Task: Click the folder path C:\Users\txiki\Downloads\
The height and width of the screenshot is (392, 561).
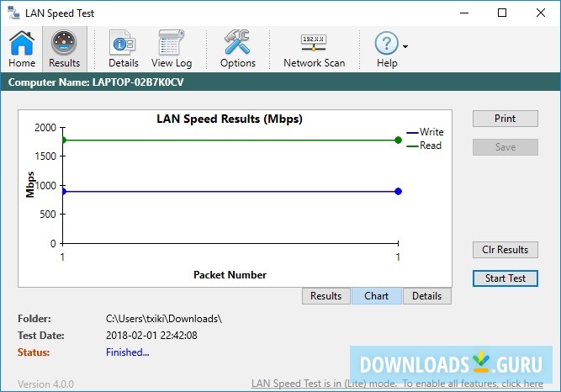Action: (x=164, y=319)
